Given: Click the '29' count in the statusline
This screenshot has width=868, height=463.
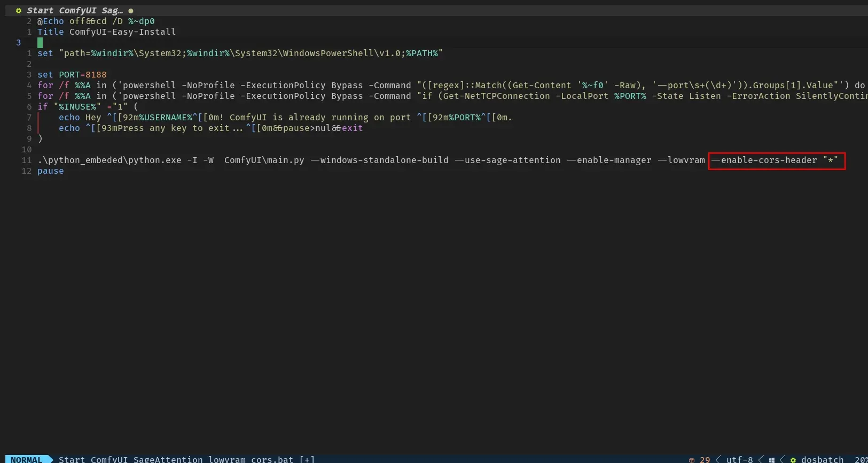Looking at the screenshot, I should coord(705,459).
